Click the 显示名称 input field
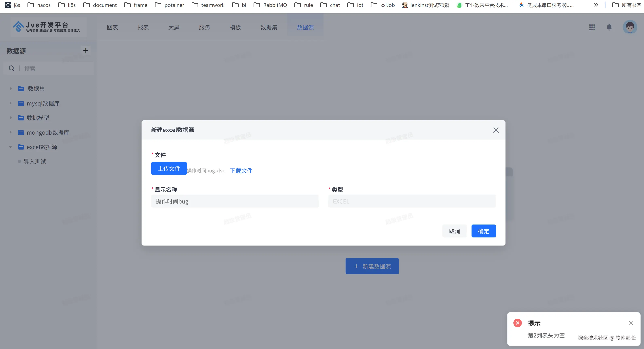644x349 pixels. (235, 201)
